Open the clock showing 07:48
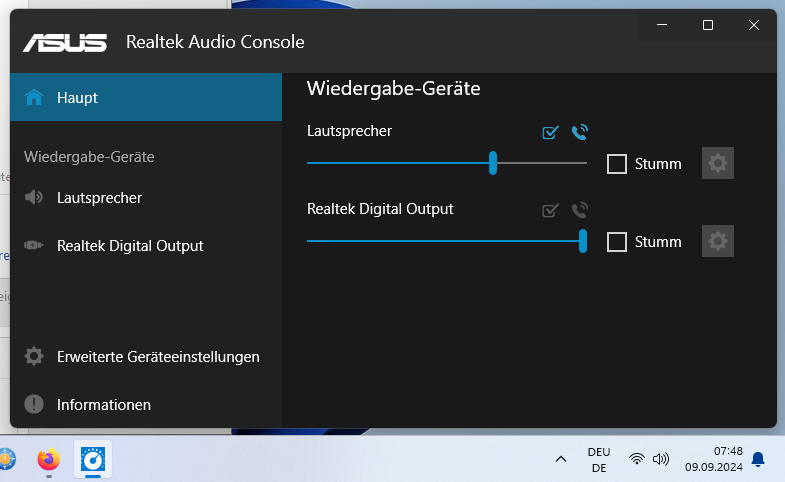 click(714, 459)
